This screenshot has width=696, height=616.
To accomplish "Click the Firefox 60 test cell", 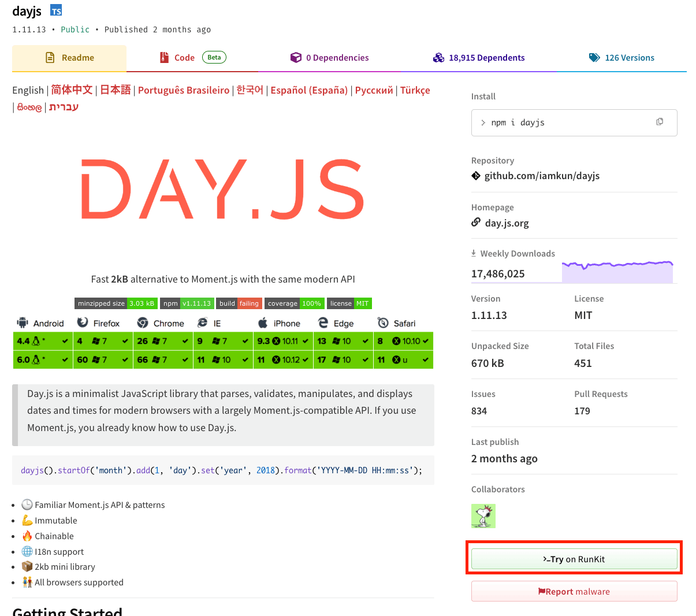I will (103, 359).
